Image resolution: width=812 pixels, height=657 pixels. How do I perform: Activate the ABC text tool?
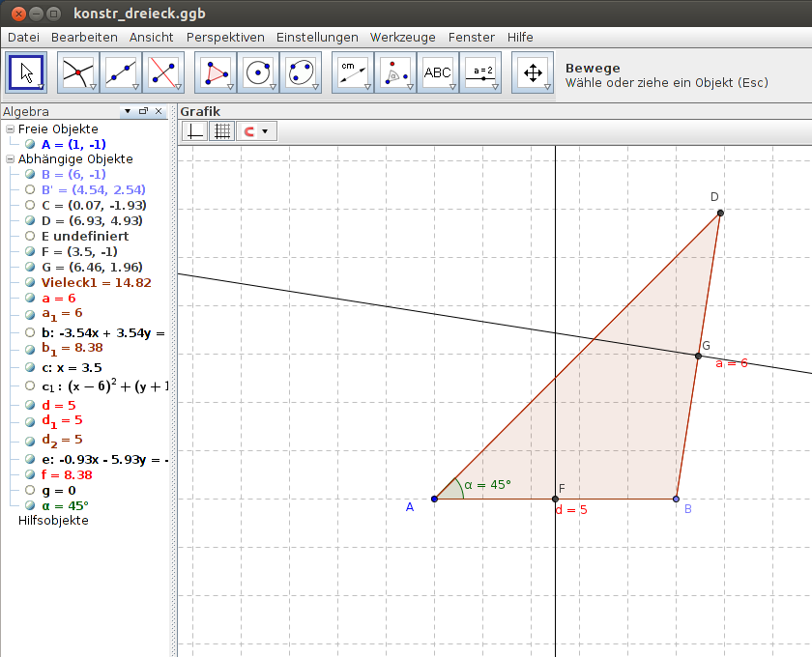[438, 71]
